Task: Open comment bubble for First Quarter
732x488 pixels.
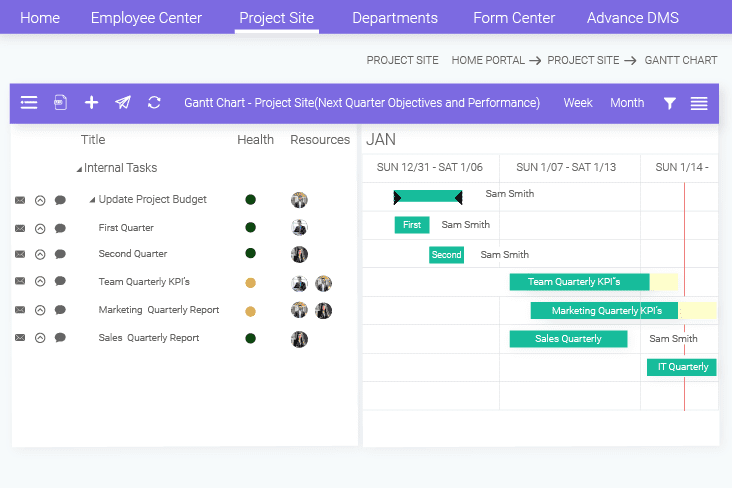Action: coord(60,228)
